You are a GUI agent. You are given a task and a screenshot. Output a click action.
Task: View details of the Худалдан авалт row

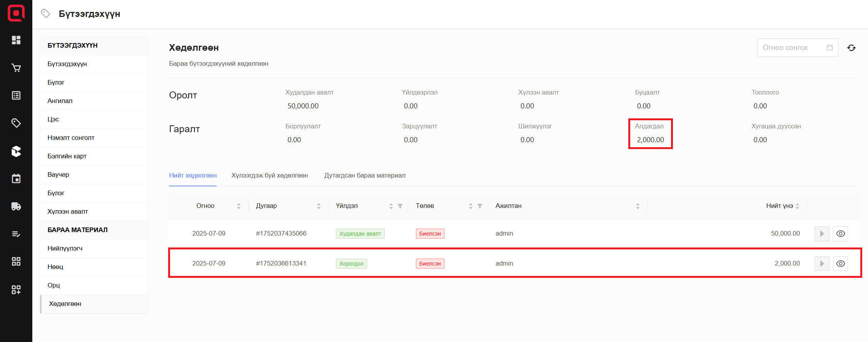pyautogui.click(x=840, y=234)
